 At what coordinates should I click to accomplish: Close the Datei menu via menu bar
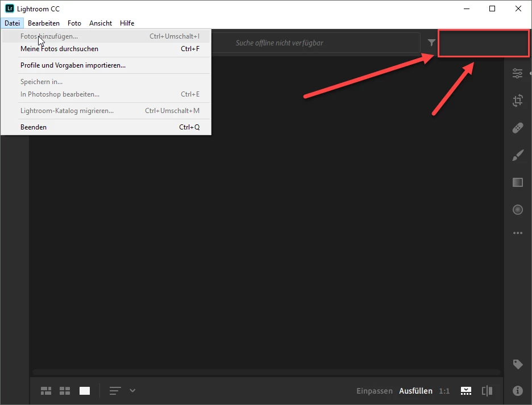[12, 23]
